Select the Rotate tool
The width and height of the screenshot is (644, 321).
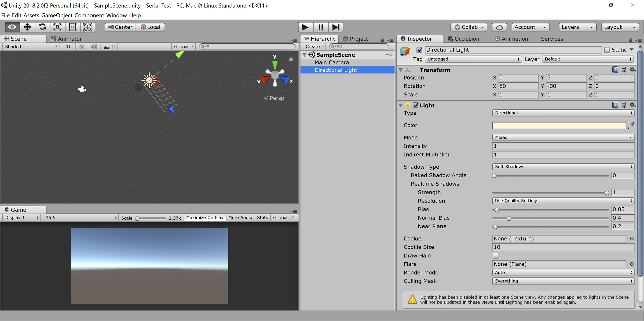tap(43, 27)
